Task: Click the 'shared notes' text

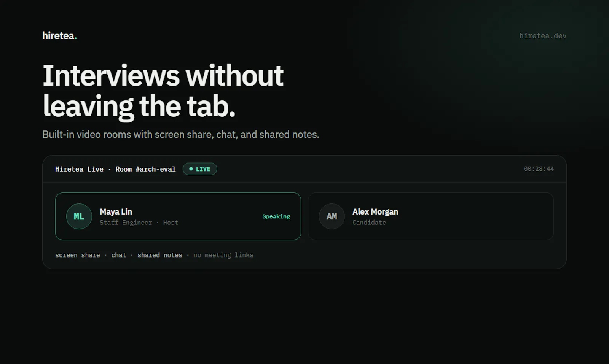Action: click(x=160, y=255)
